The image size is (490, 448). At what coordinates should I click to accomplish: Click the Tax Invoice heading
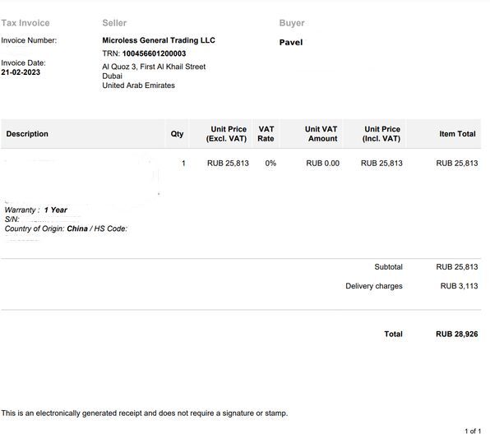pos(25,23)
